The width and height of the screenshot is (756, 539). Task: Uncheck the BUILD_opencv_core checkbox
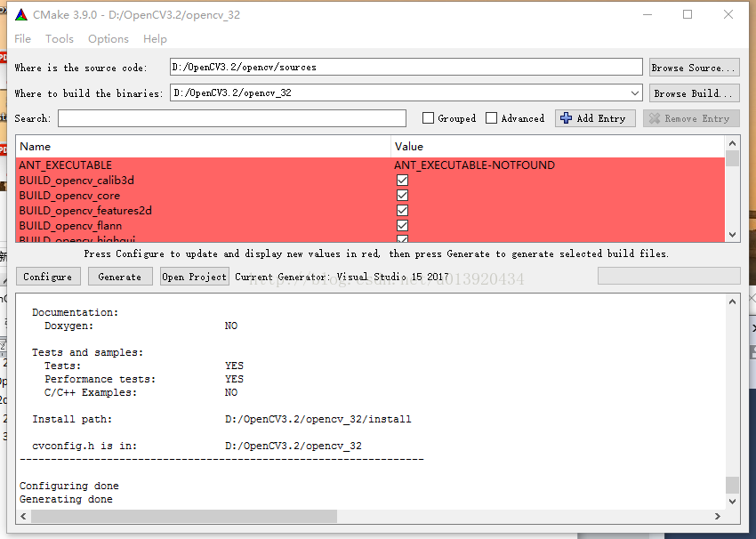[402, 196]
